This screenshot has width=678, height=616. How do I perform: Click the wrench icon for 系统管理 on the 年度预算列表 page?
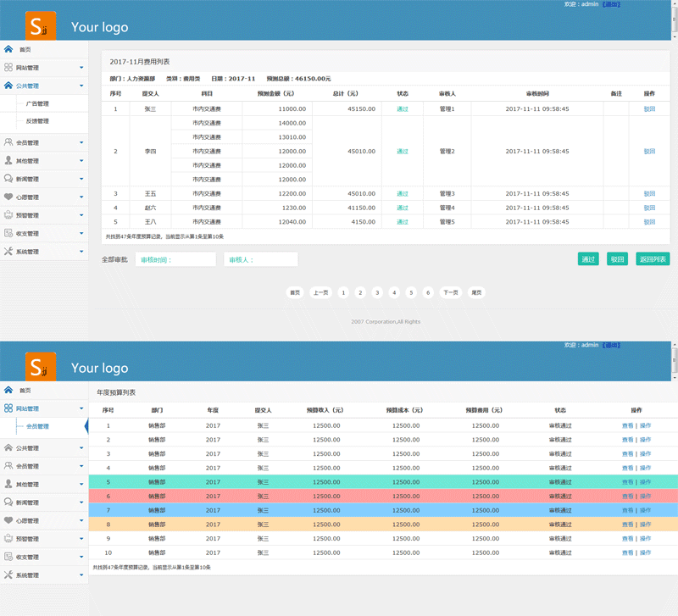pos(8,575)
